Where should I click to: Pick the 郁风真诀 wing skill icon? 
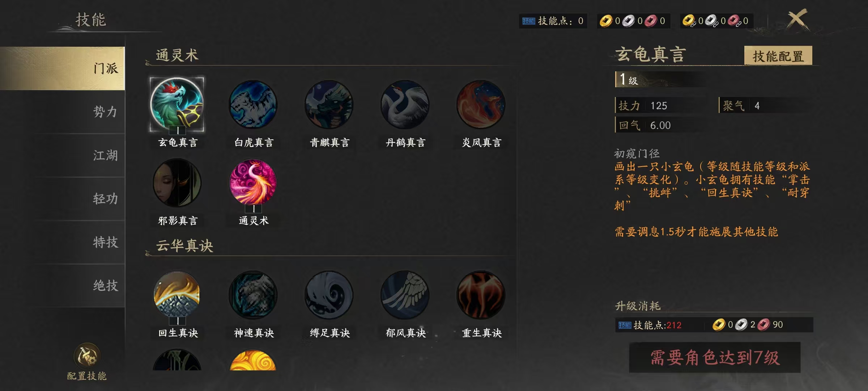(x=405, y=295)
